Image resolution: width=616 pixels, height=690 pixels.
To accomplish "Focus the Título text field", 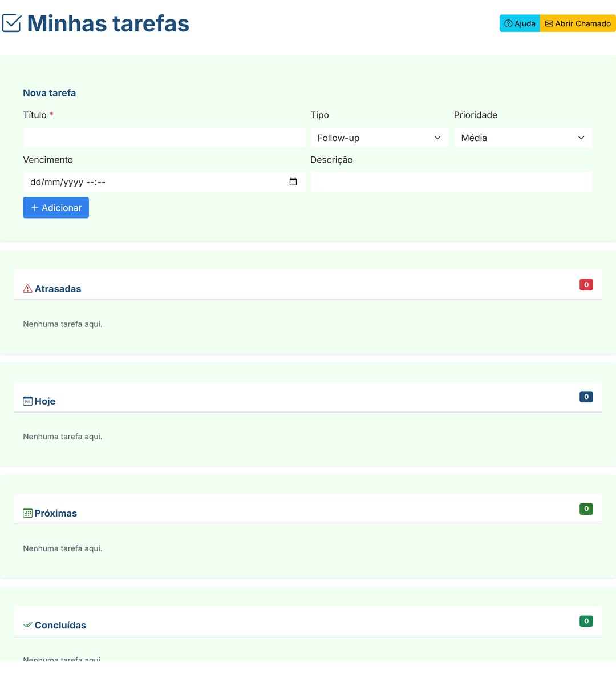I will [164, 138].
